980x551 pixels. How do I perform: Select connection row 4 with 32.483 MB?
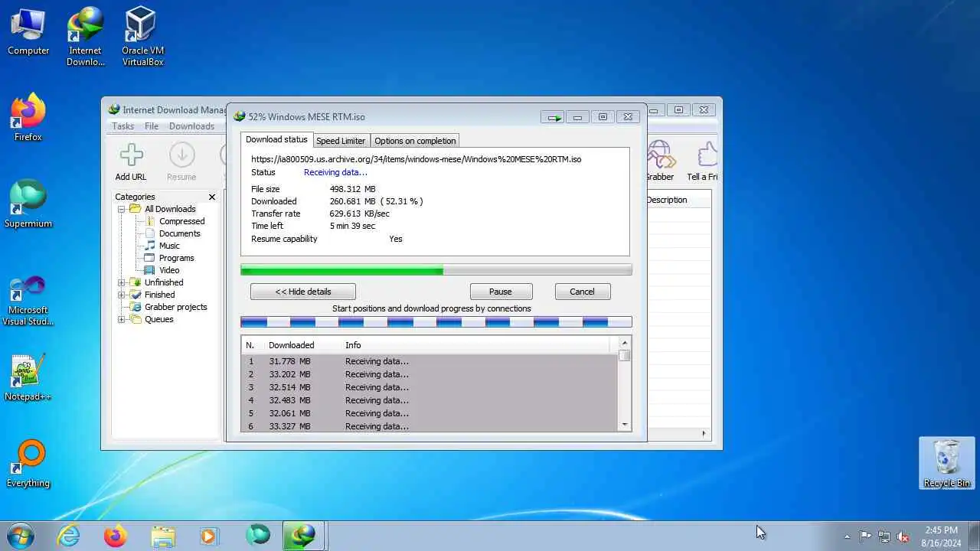click(430, 400)
